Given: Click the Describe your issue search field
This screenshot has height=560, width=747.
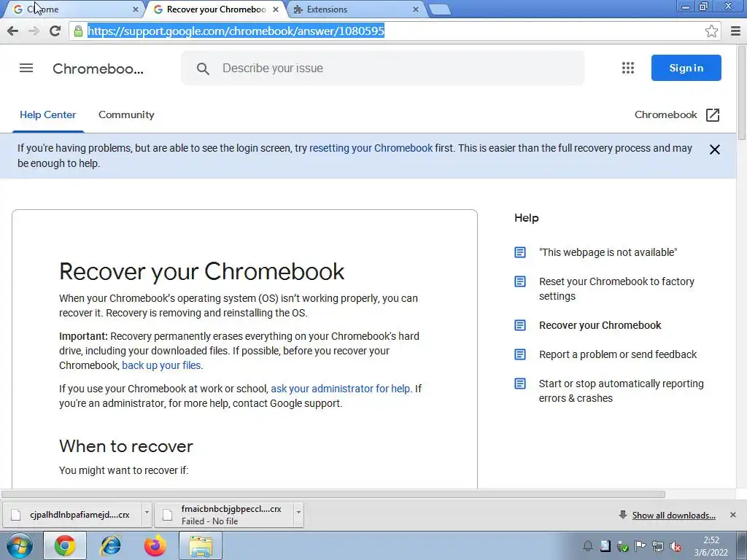Looking at the screenshot, I should coord(382,68).
